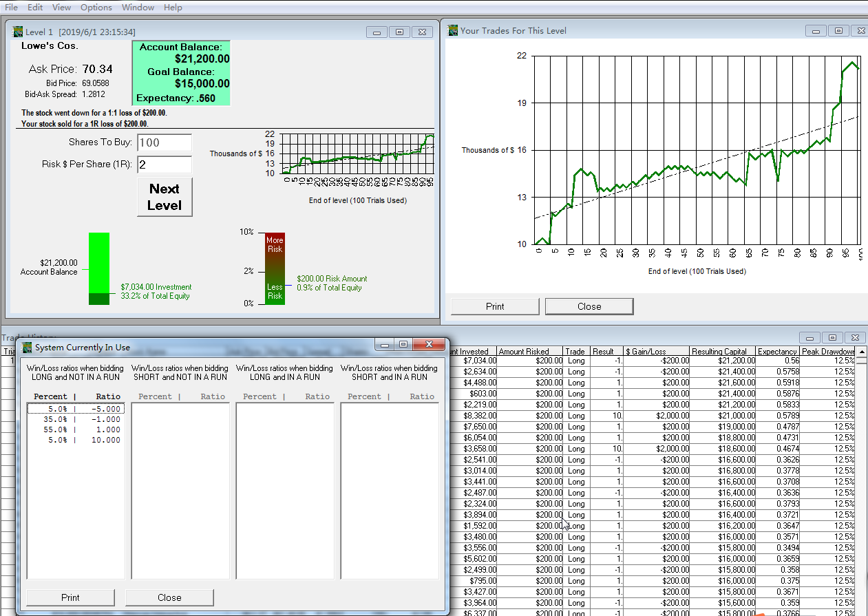Select the 35.0% | -1.000 ratio row
Image resolution: width=868 pixels, height=616 pixels.
pos(75,419)
